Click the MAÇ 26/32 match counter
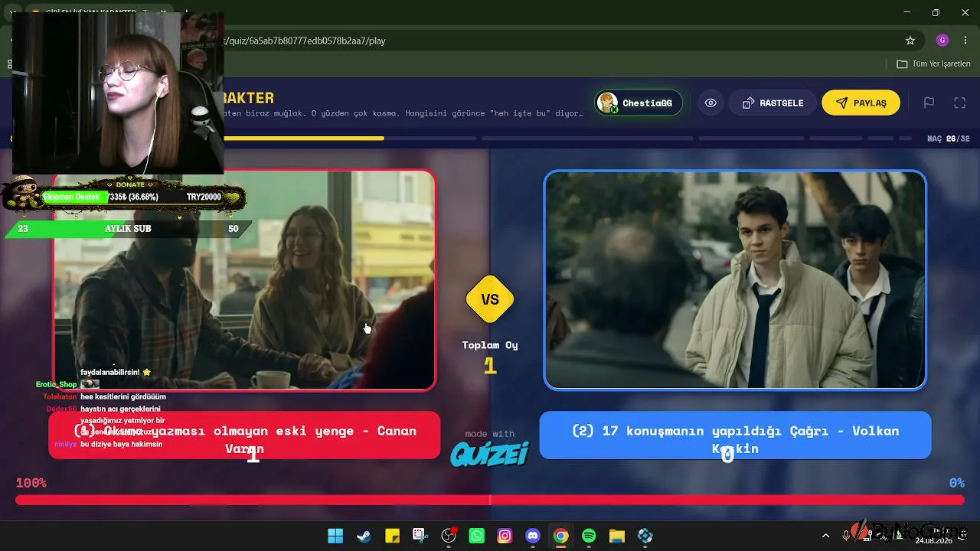The width and height of the screenshot is (980, 551). [949, 139]
